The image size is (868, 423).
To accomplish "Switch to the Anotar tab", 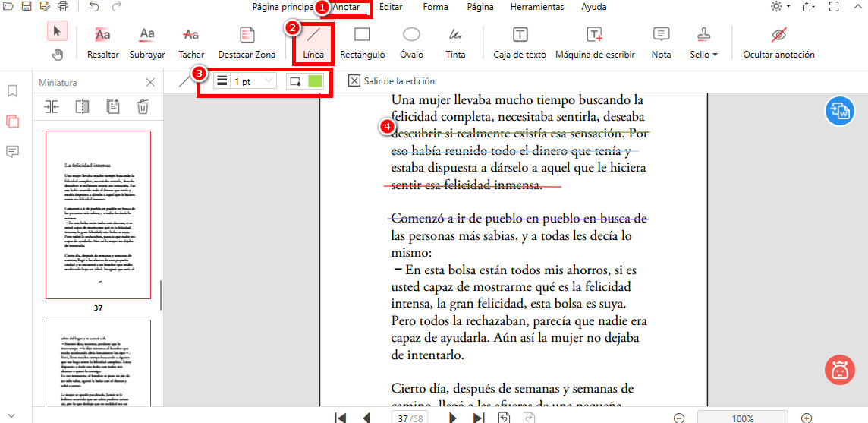I will [x=347, y=7].
